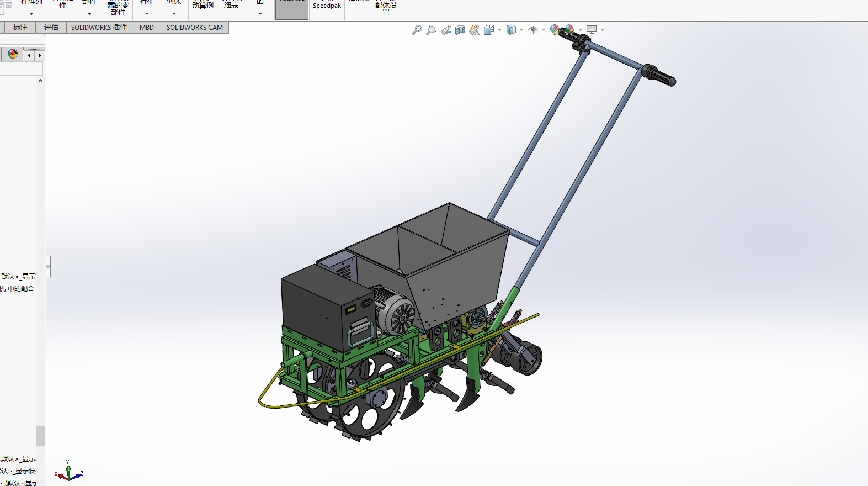Click the left panel tab scroll-right arrow
Viewport: 868px width, 486px height.
click(40, 55)
